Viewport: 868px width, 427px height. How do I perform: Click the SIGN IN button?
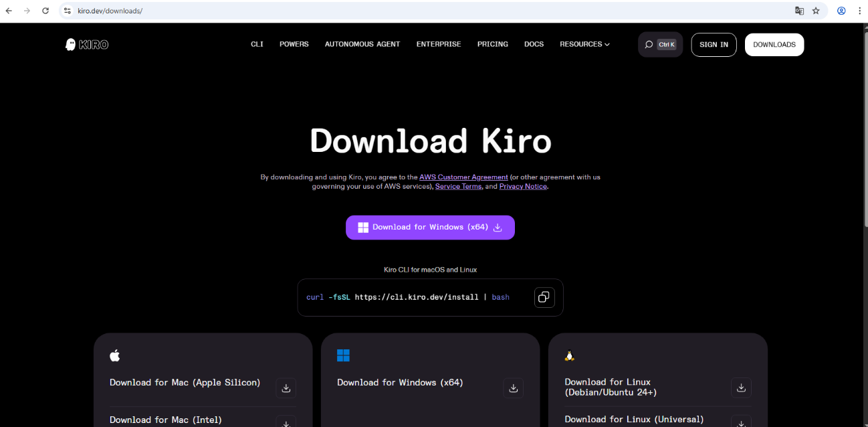click(x=714, y=44)
